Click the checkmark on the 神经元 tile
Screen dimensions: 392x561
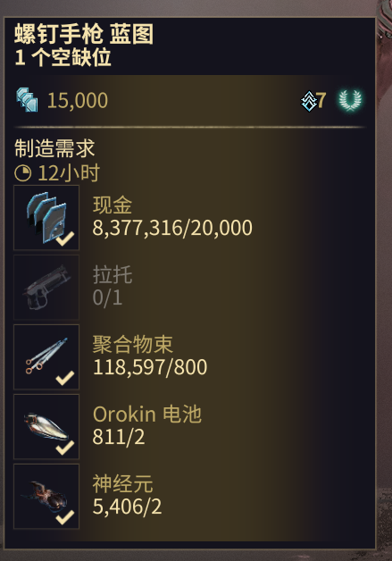pos(65,517)
